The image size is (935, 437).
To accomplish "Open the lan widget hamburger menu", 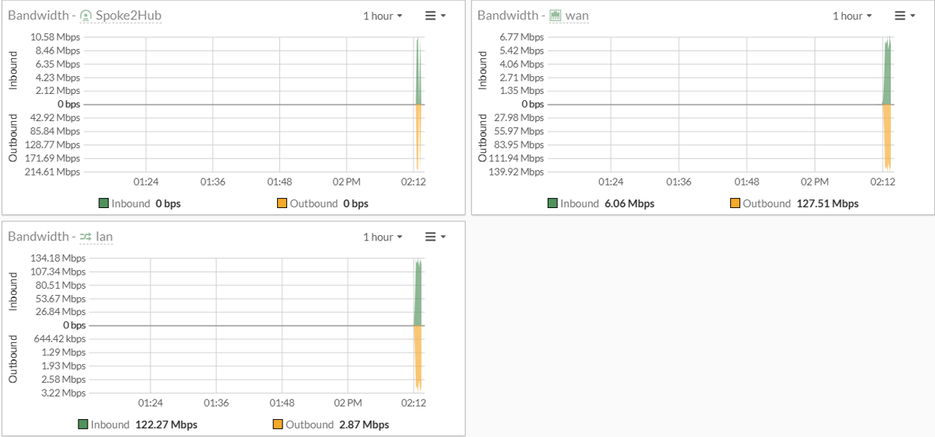I will coord(434,237).
